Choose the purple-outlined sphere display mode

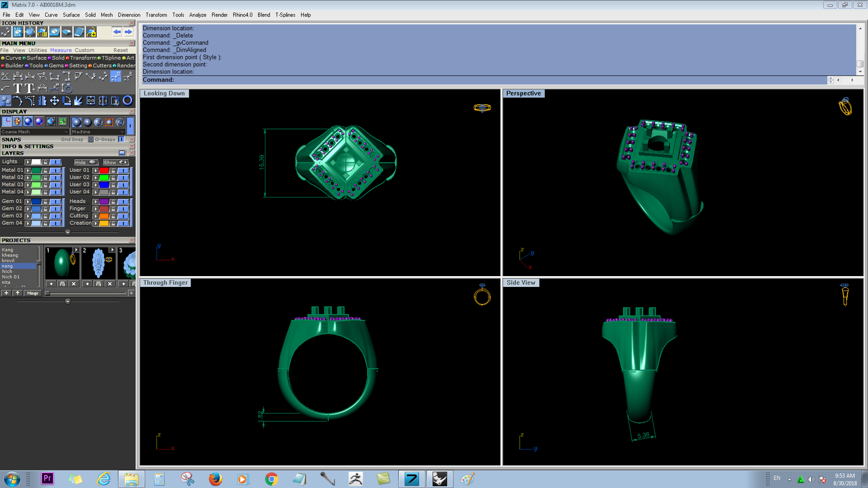(39, 122)
